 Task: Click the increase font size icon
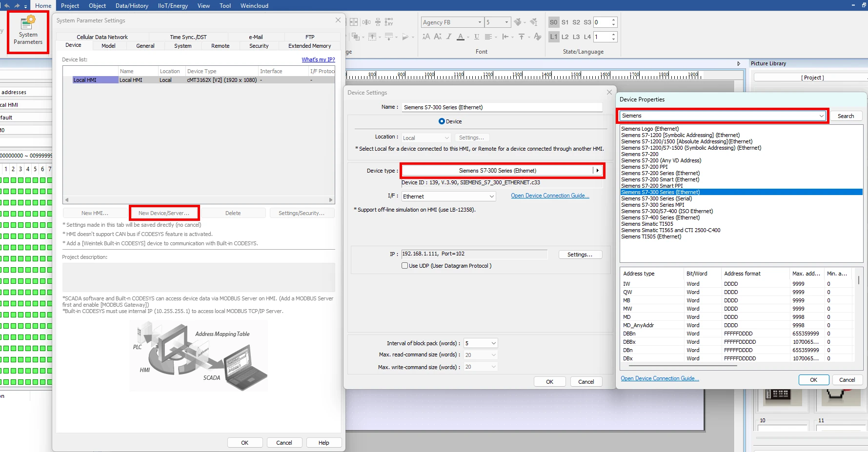tap(426, 37)
